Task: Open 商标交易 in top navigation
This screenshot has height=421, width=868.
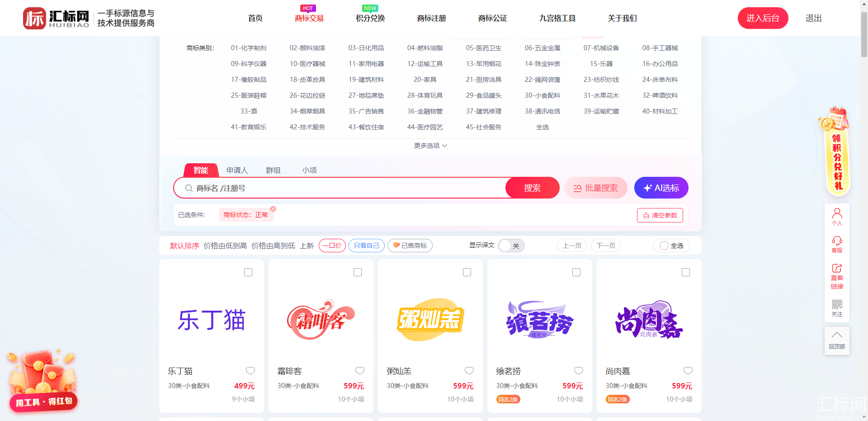Action: click(x=309, y=18)
